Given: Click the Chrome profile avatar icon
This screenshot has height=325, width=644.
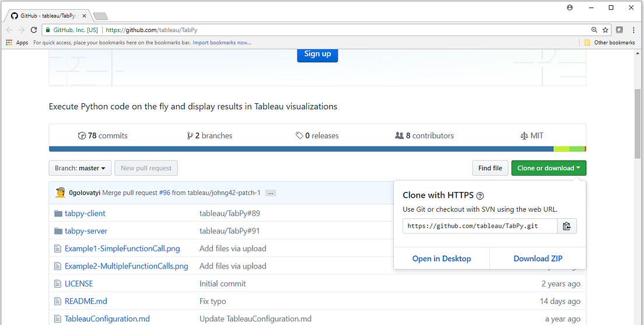Looking at the screenshot, I should pyautogui.click(x=570, y=8).
